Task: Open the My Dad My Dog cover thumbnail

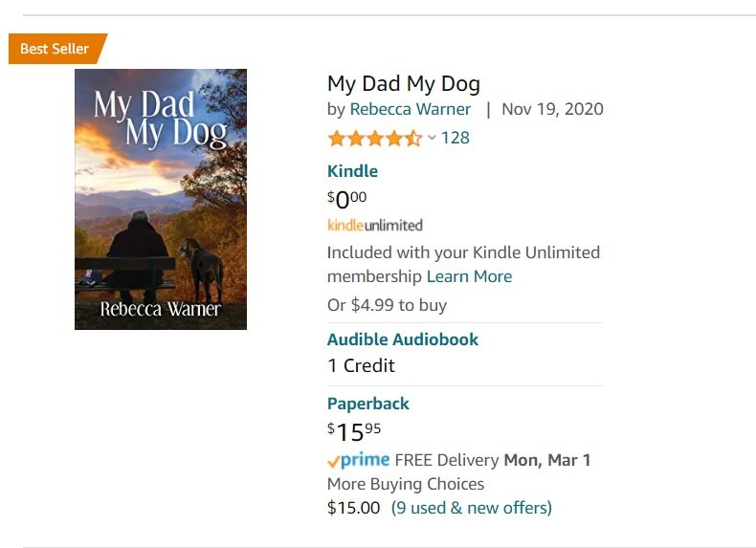Action: [161, 199]
